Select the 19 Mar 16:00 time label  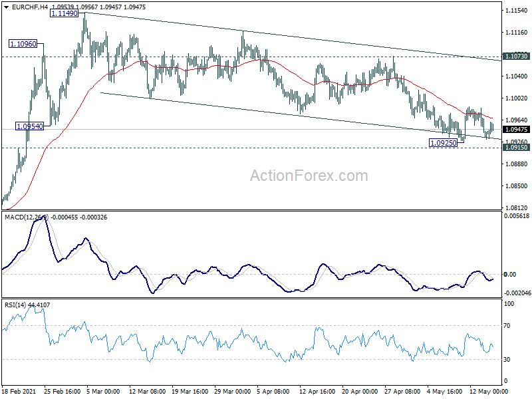pyautogui.click(x=190, y=392)
